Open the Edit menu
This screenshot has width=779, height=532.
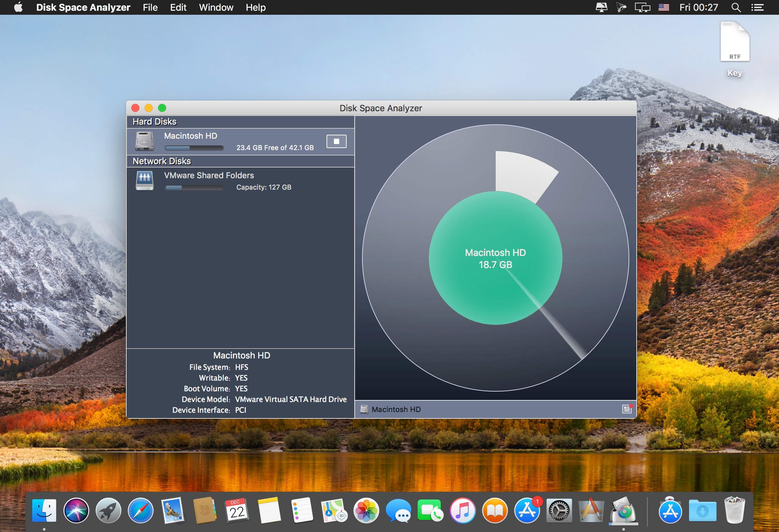[x=178, y=7]
